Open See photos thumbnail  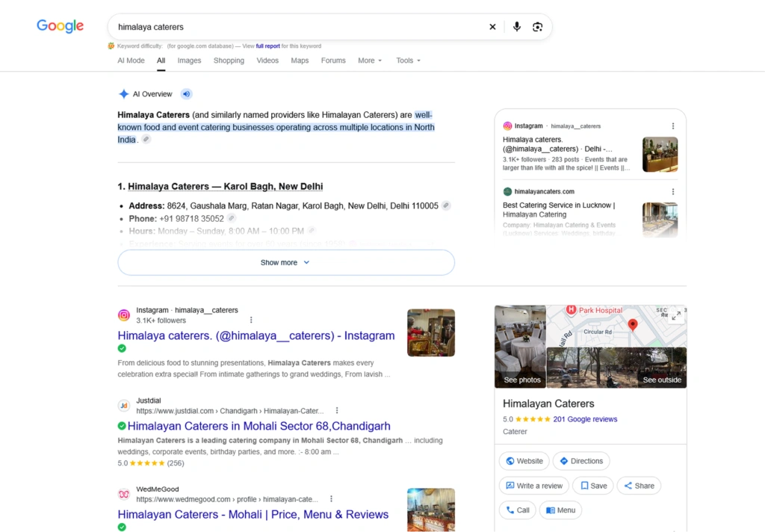coord(520,347)
